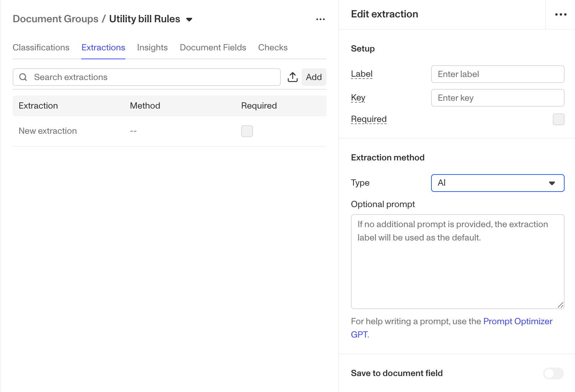
Task: Click the upload extractions icon
Action: click(x=293, y=77)
